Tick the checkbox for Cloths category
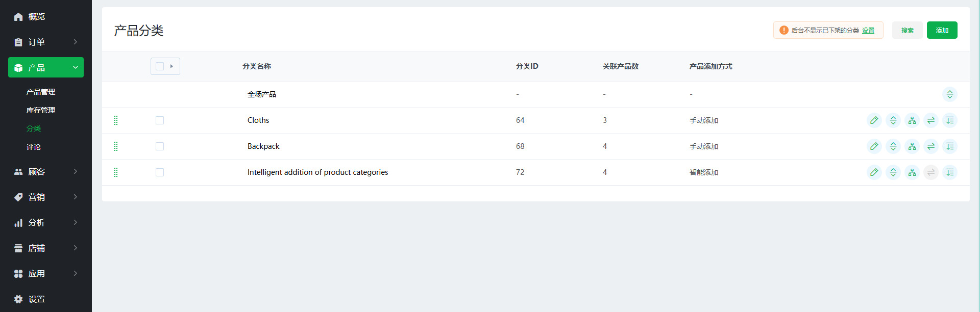This screenshot has width=980, height=312. coord(160,120)
